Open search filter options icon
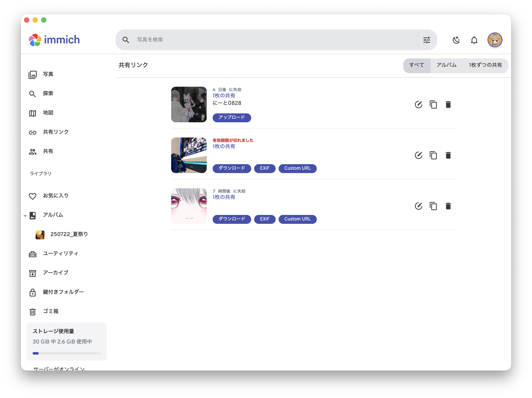Image resolution: width=532 pixels, height=398 pixels. [427, 40]
